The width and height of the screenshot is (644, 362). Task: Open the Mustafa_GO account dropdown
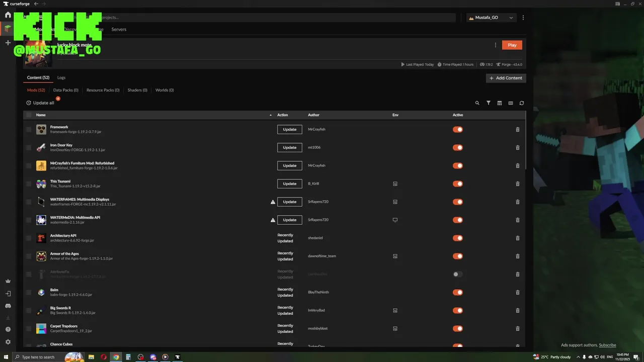[x=491, y=18]
